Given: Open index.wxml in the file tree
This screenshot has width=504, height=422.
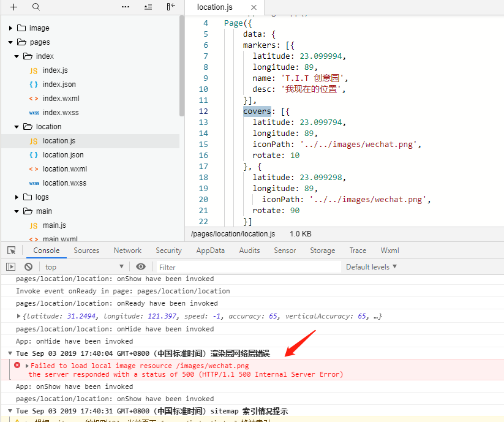Looking at the screenshot, I should [x=61, y=99].
